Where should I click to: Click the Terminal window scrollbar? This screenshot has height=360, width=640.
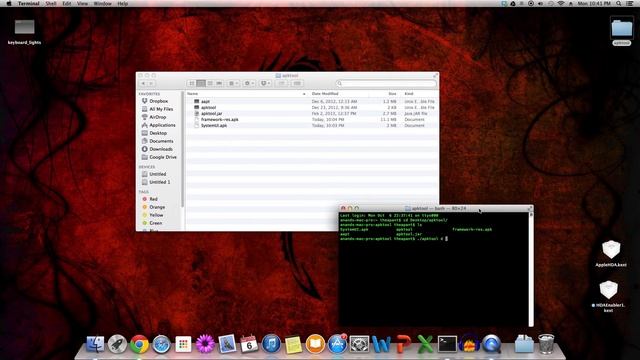(531, 269)
